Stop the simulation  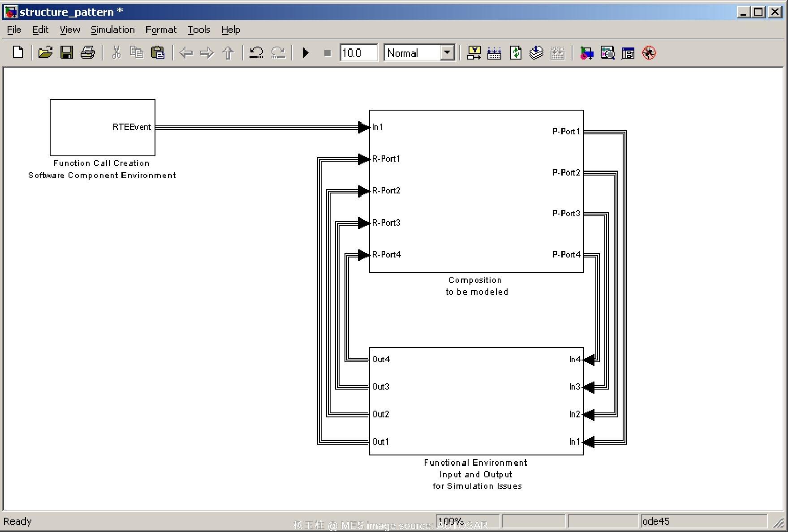pyautogui.click(x=327, y=52)
